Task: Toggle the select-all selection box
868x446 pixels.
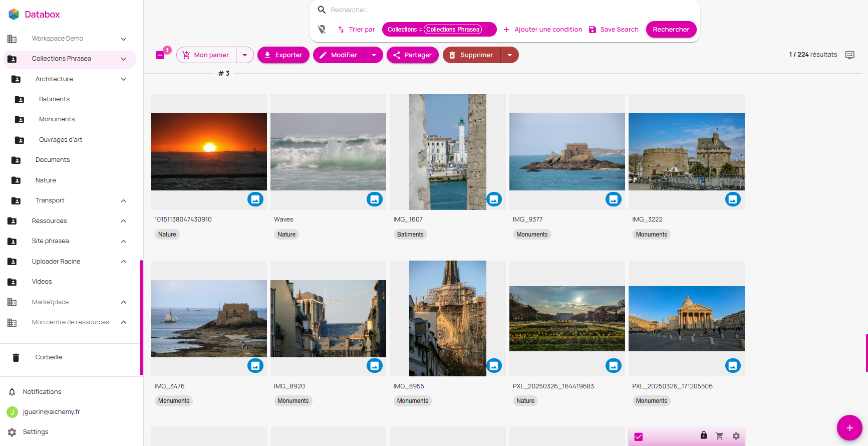Action: (160, 55)
